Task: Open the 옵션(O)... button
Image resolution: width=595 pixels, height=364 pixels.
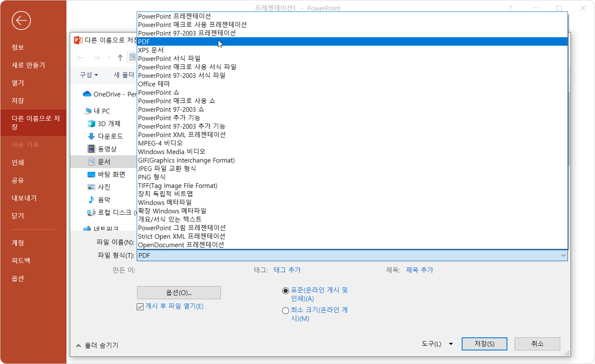Action: pyautogui.click(x=179, y=293)
